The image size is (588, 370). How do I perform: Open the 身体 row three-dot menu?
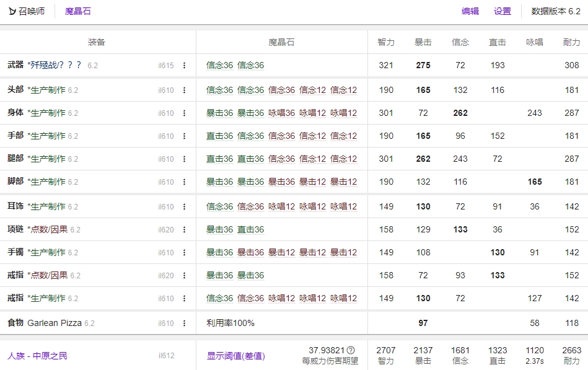pos(184,113)
